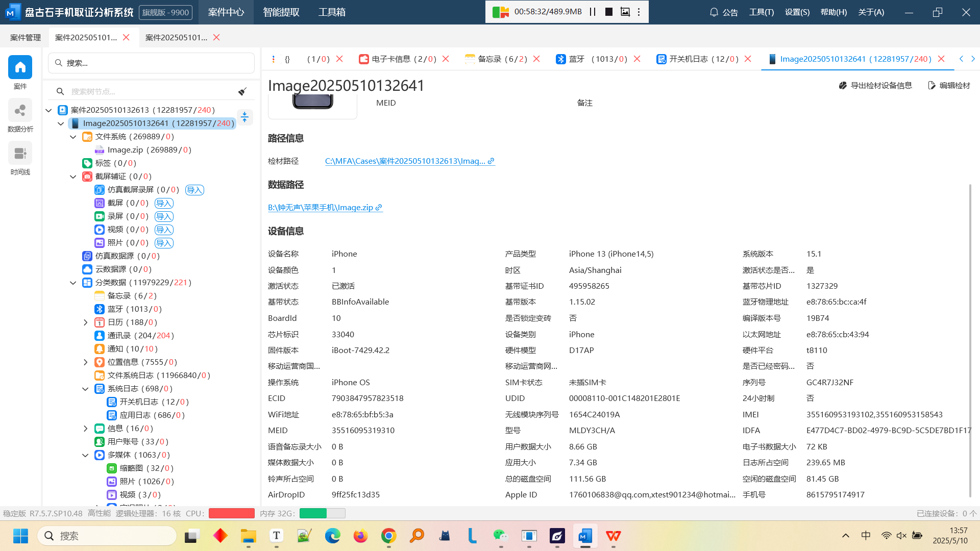
Task: Open 关于(A) menu
Action: (871, 12)
